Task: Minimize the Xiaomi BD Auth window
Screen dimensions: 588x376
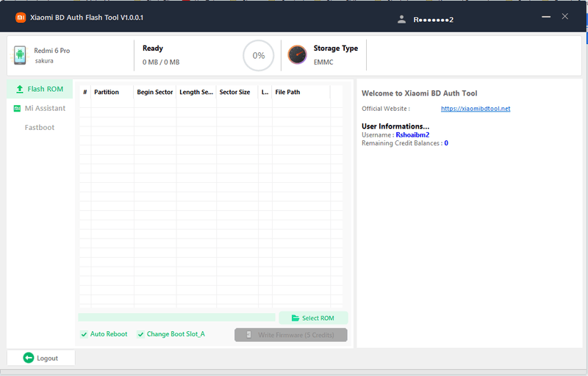Action: 546,16
